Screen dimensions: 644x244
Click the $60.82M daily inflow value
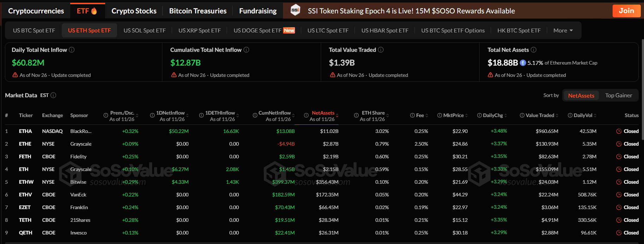[28, 63]
